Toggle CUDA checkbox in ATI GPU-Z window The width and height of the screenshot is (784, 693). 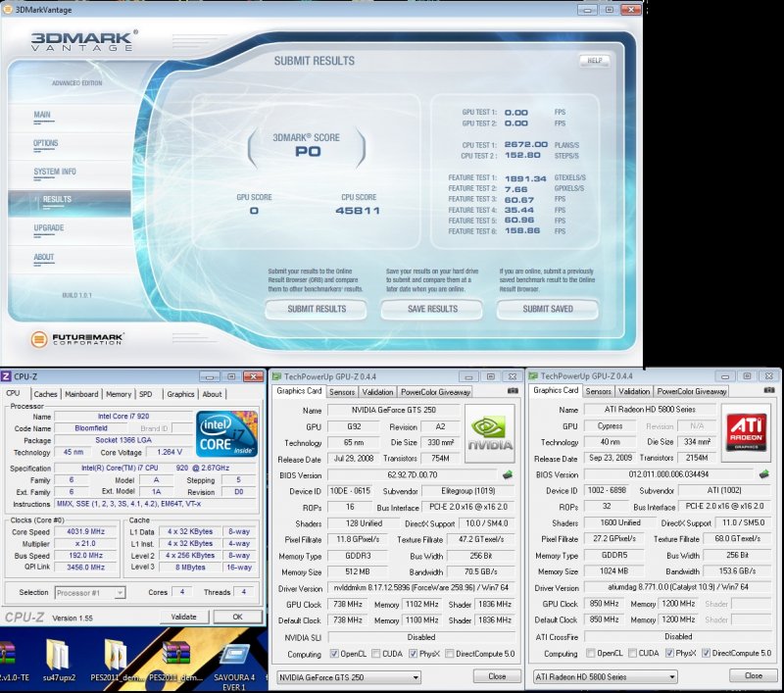coord(632,653)
